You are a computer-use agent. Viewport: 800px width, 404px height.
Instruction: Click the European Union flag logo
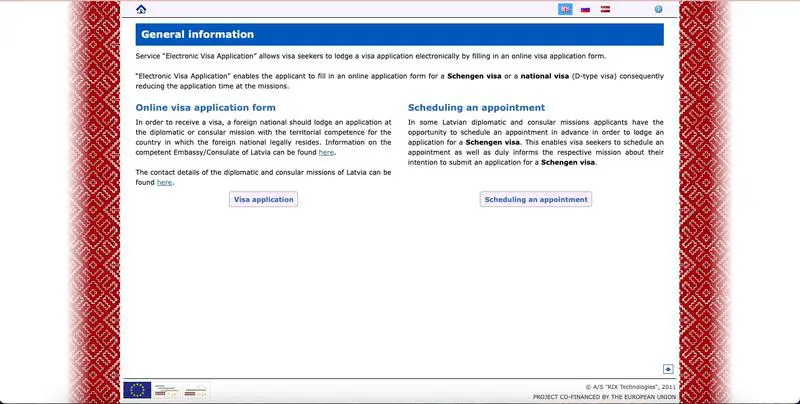[x=137, y=390]
